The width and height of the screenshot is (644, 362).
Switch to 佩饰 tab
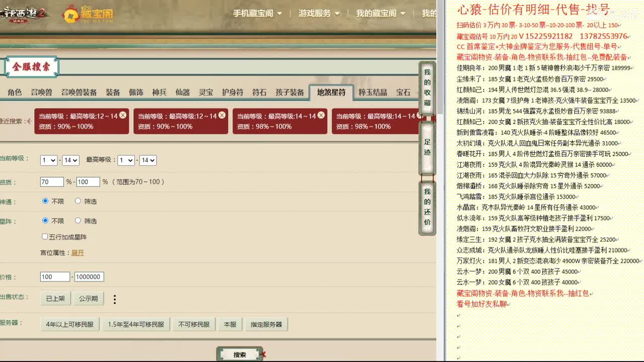click(136, 92)
